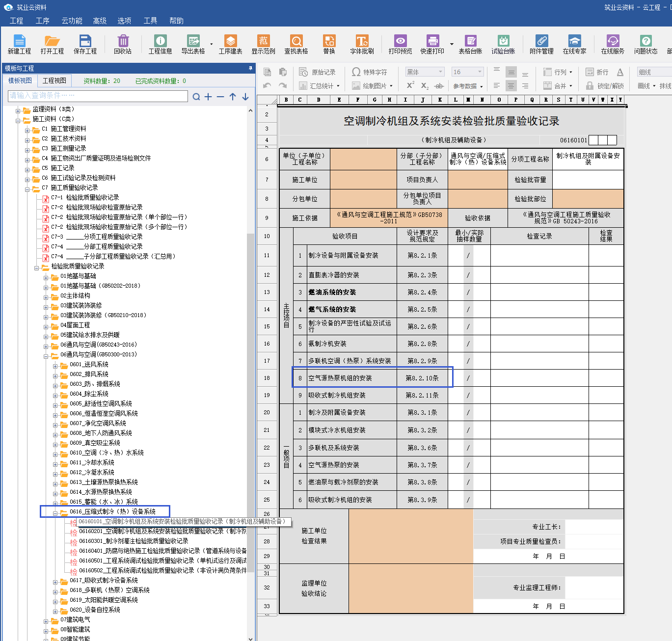Save the project with 保存工程
The width and height of the screenshot is (672, 641).
85,44
